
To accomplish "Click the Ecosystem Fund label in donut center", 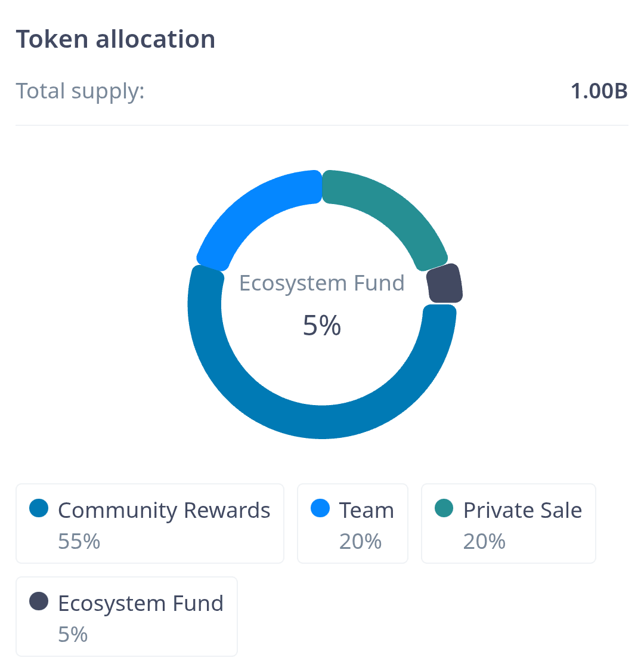I will [x=322, y=283].
